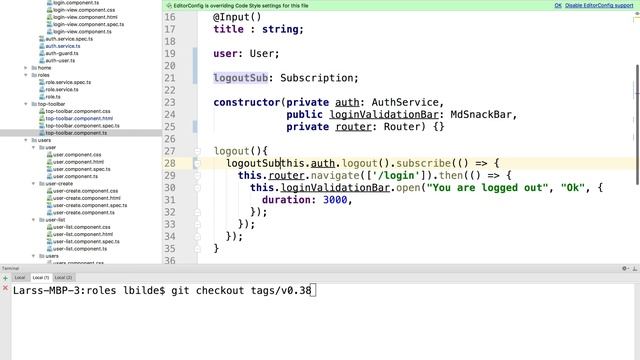Image resolution: width=640 pixels, height=360 pixels.
Task: Open login-view.component.ts file
Action: (79, 31)
